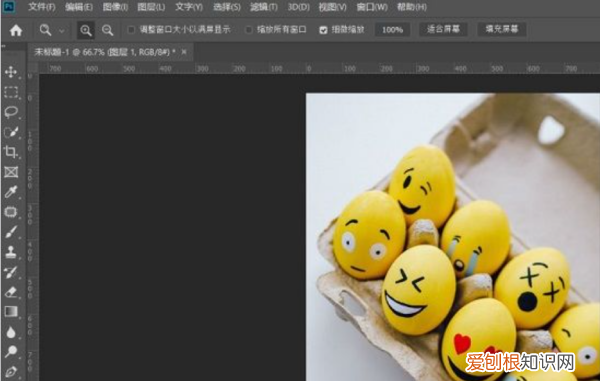Click the Ps application logo
This screenshot has height=381, width=600.
tap(8, 7)
